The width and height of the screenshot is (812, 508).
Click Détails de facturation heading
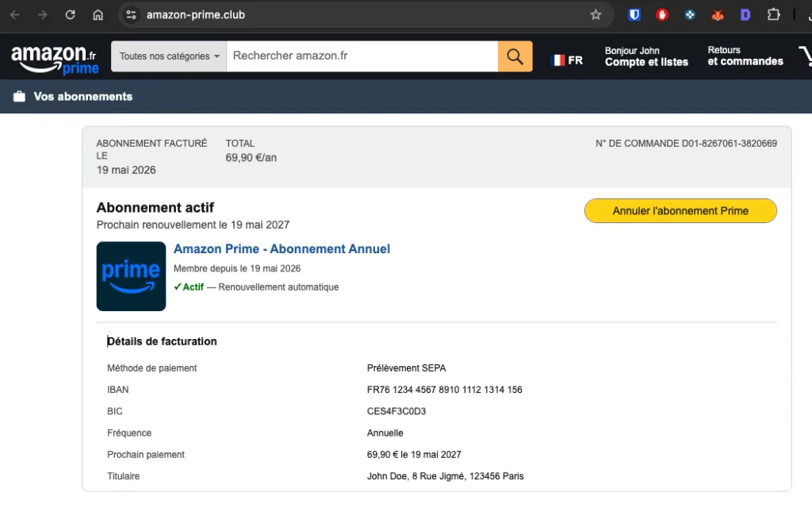click(162, 341)
